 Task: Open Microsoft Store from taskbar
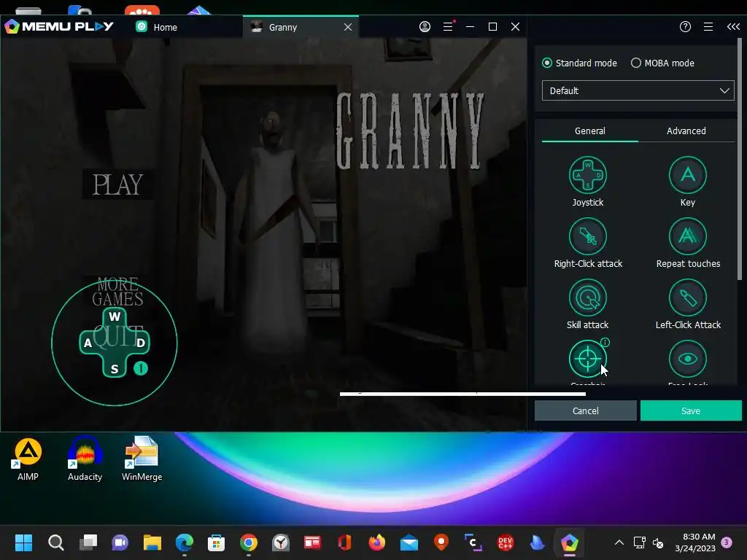[216, 542]
